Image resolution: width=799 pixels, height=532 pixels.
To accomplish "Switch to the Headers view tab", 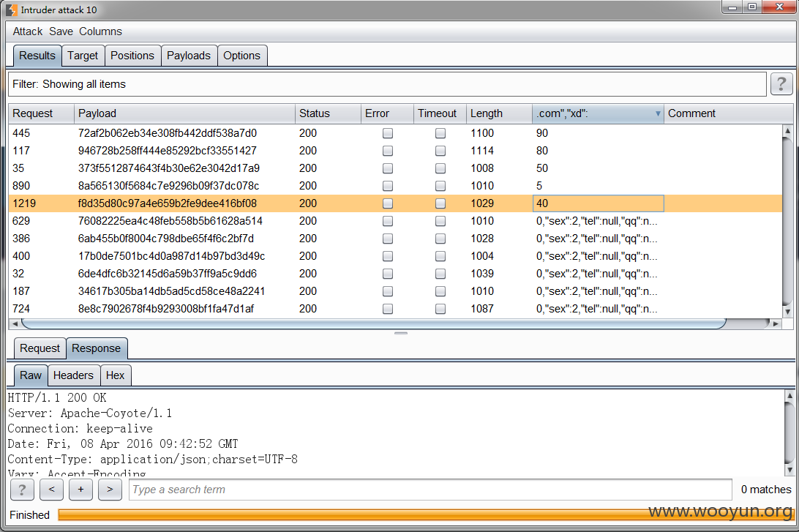I will click(73, 375).
